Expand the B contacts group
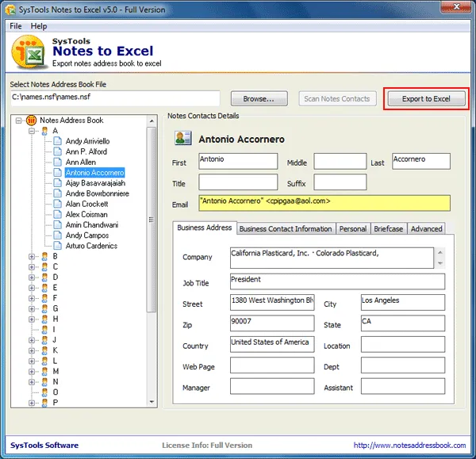 coord(32,257)
